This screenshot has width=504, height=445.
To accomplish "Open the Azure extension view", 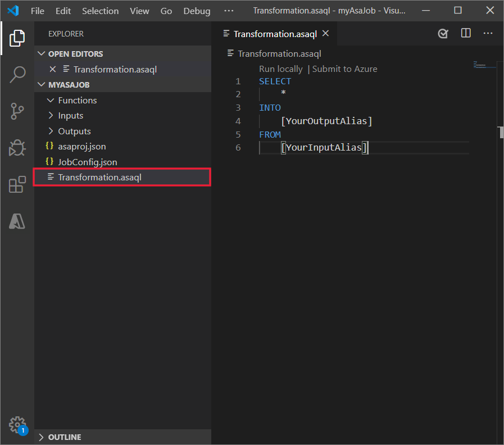I will tap(17, 221).
